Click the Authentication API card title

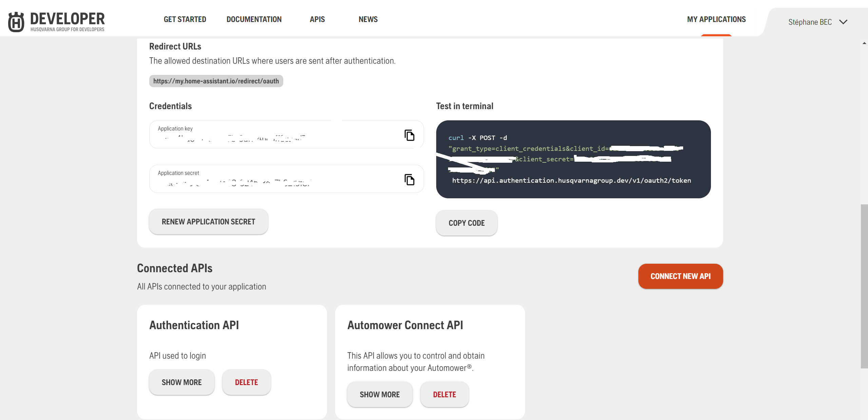(x=194, y=325)
